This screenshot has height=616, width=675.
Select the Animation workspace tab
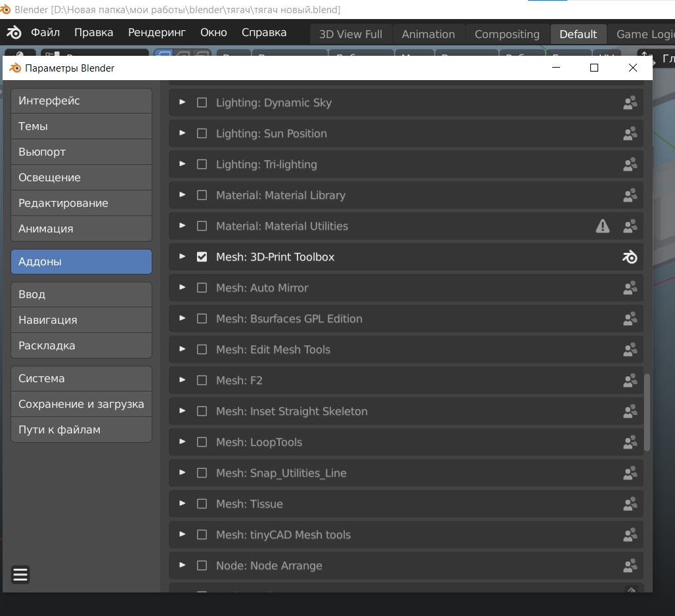(x=427, y=34)
